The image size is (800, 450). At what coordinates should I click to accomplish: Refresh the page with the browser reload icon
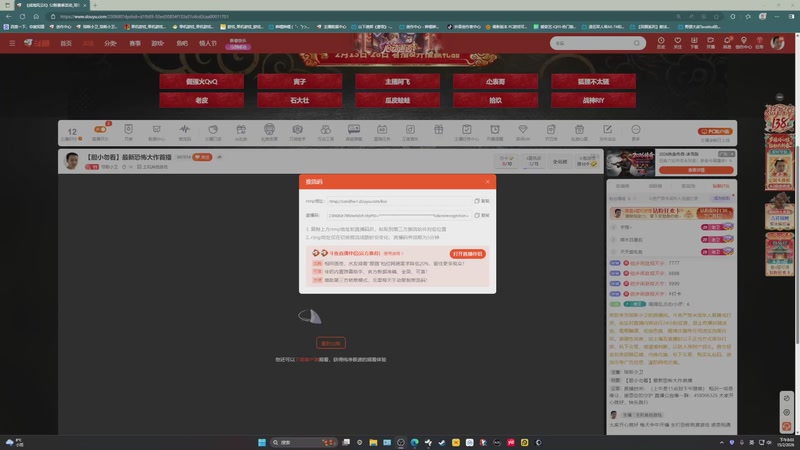tap(22, 16)
